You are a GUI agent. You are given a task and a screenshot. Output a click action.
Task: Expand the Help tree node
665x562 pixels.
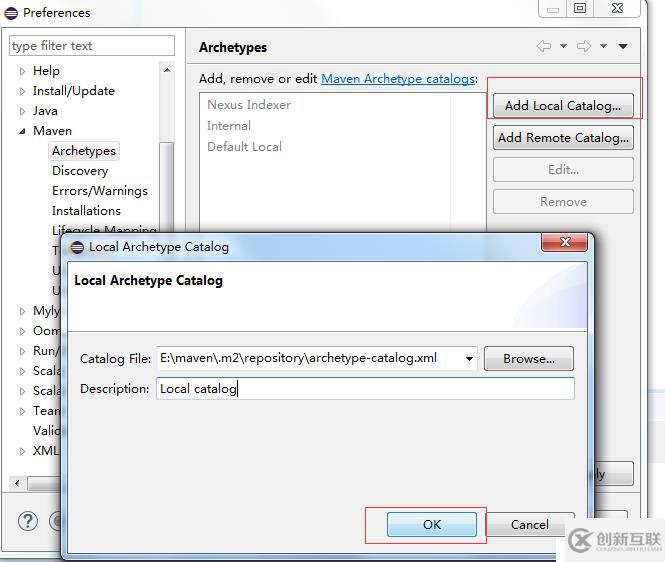[x=22, y=71]
